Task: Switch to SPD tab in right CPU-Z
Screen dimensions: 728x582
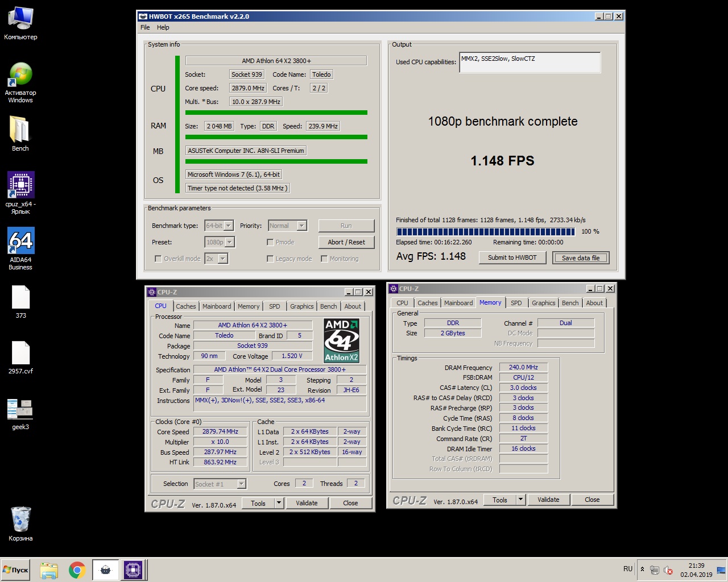Action: point(516,303)
